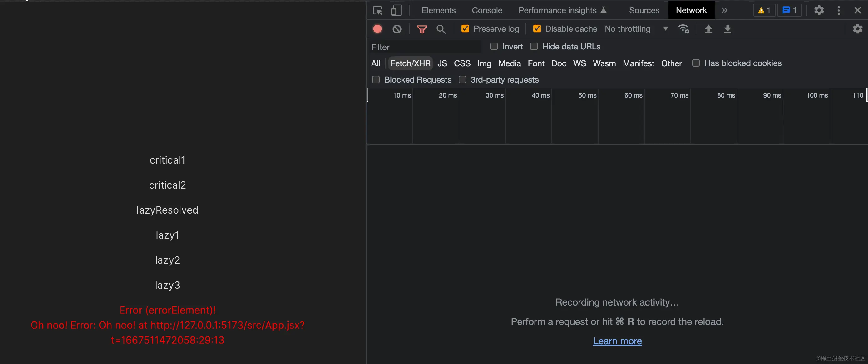Enable Hide data URLs checkbox
Screen dimensions: 868x364
(534, 47)
